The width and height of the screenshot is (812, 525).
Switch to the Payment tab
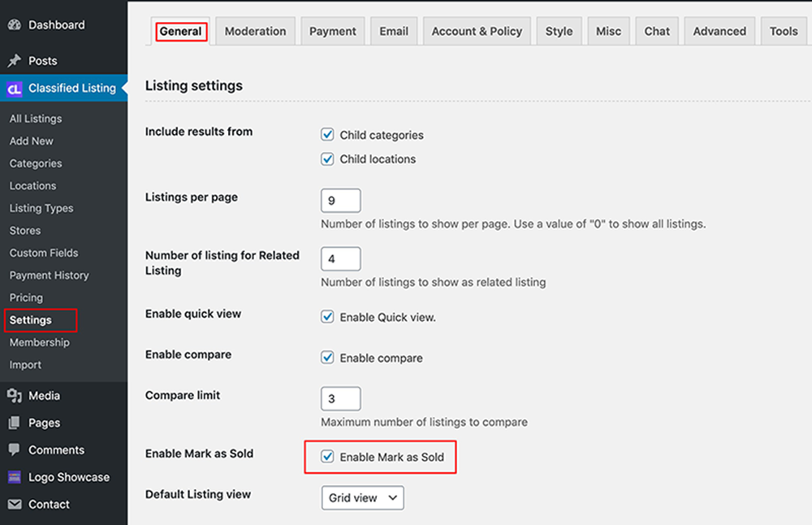pyautogui.click(x=332, y=31)
